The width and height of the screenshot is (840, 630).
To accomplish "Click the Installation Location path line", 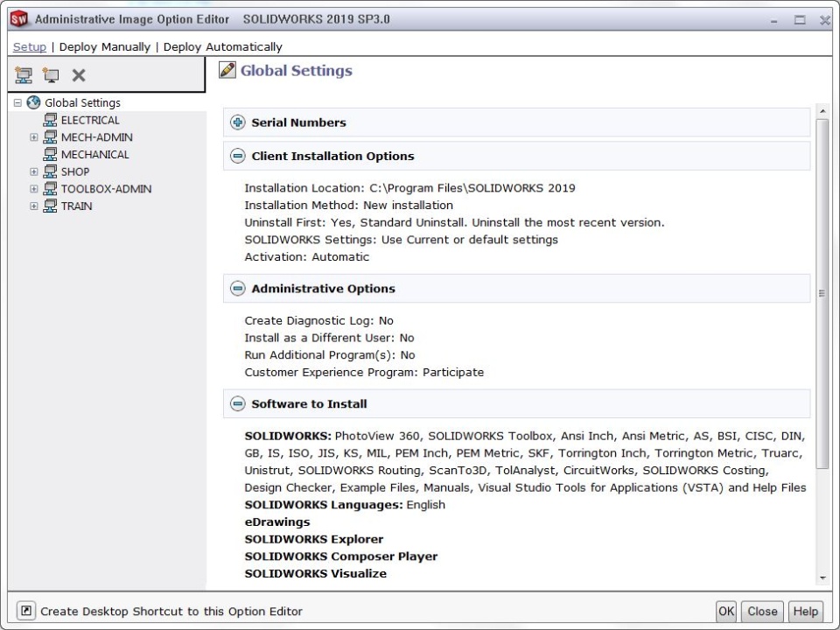I will (409, 188).
